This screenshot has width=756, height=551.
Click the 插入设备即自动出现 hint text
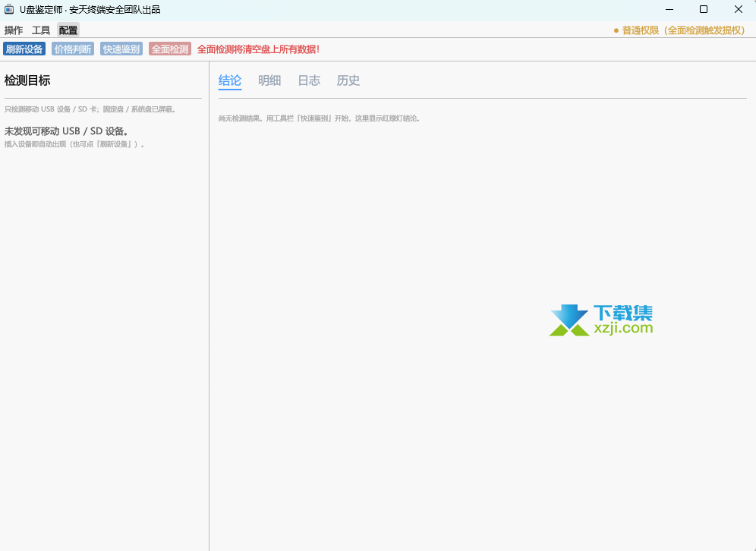coord(74,144)
